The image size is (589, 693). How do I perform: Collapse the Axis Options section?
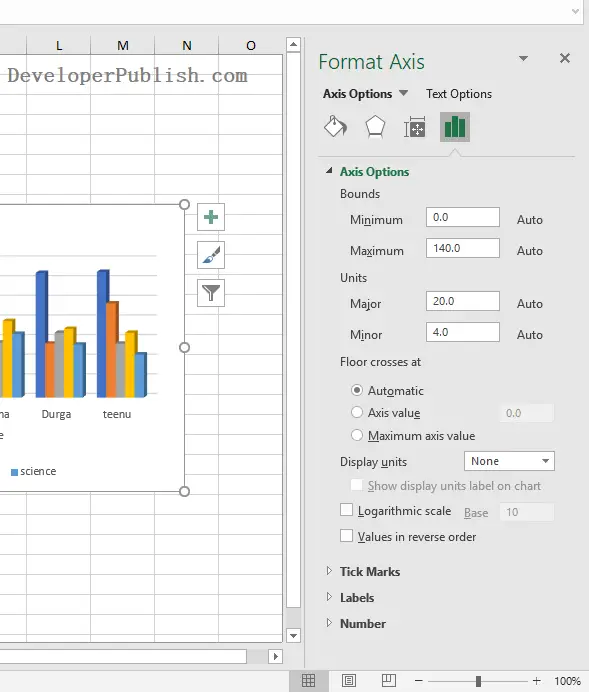[x=329, y=171]
